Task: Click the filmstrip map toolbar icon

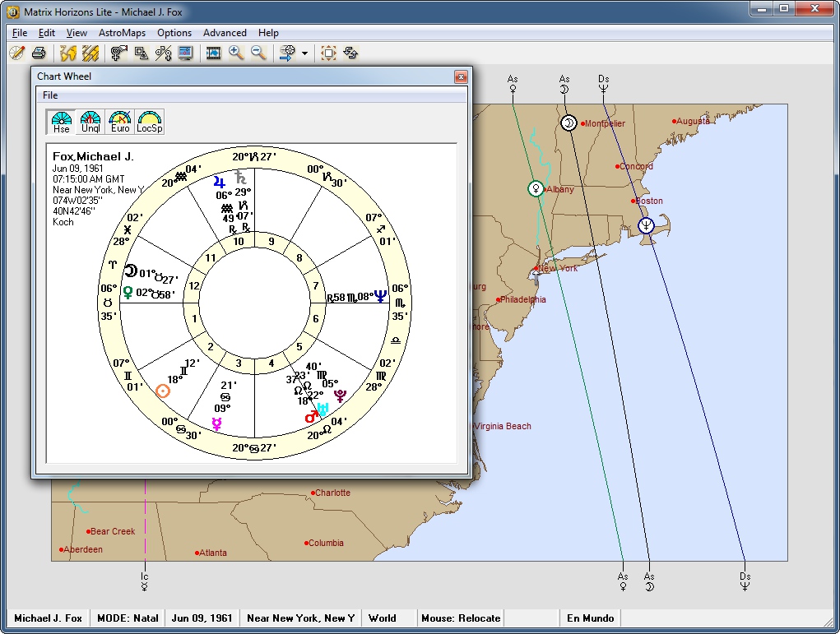Action: click(213, 53)
